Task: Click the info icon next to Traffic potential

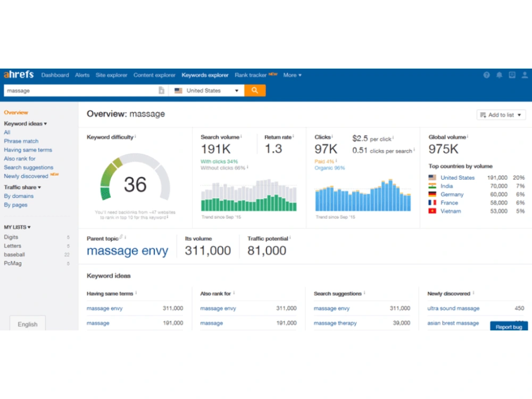Action: point(290,238)
